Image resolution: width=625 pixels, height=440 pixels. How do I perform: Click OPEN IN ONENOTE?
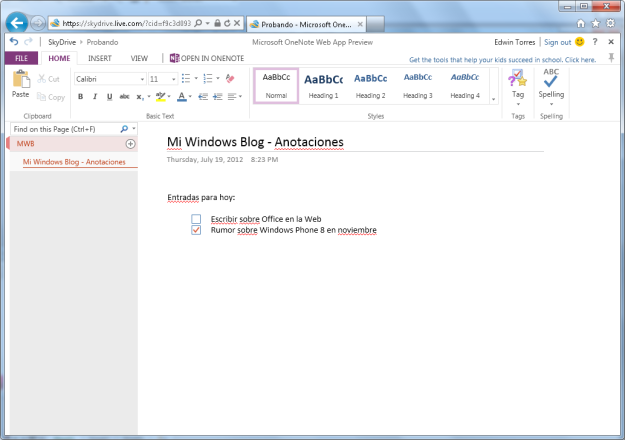tap(207, 58)
